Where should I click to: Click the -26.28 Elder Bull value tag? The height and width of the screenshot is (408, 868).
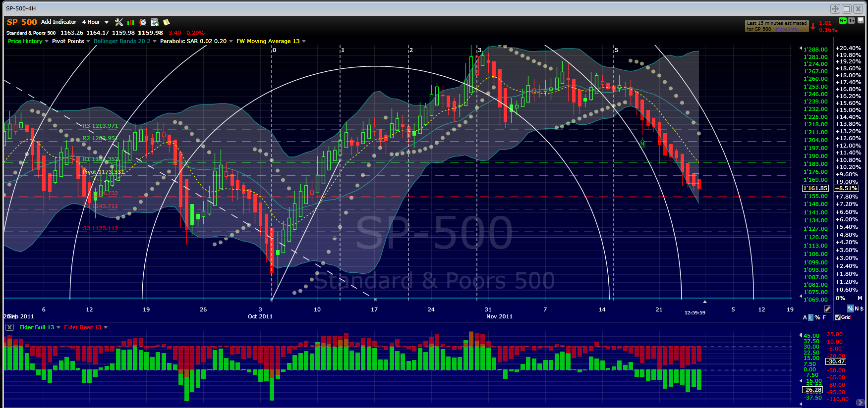(813, 390)
